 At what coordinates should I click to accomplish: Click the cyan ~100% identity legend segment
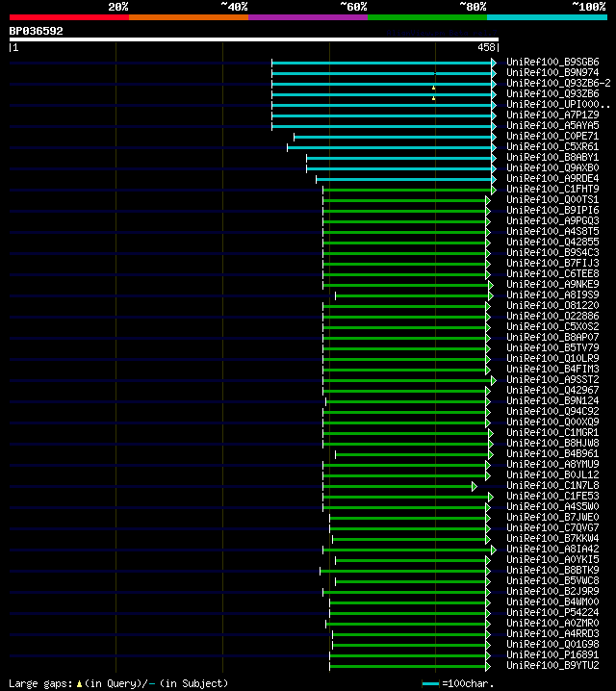pyautogui.click(x=548, y=17)
